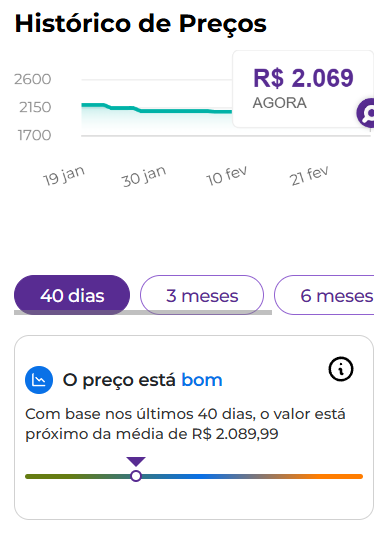Click the R$ 2.069 current price tooltip
Image resolution: width=383 pixels, height=535 pixels.
(303, 89)
